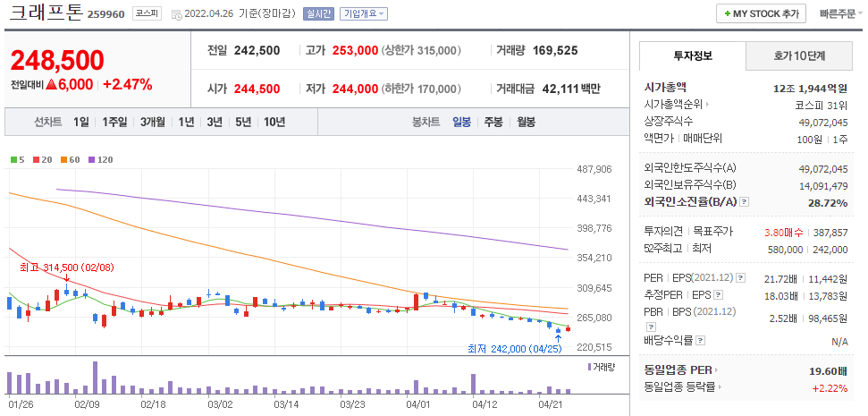Open help icon next to 추정PER EPS
Viewport: 868px width, 416px height.
click(x=719, y=294)
